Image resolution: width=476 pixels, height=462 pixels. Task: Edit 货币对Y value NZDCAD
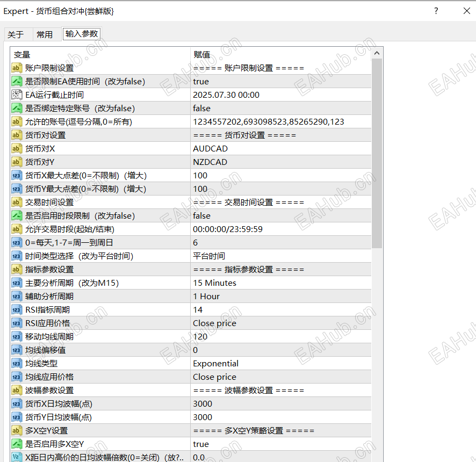point(281,162)
